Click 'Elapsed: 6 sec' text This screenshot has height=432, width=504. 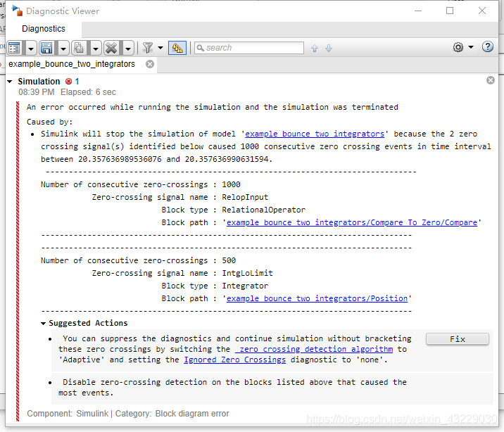[88, 92]
